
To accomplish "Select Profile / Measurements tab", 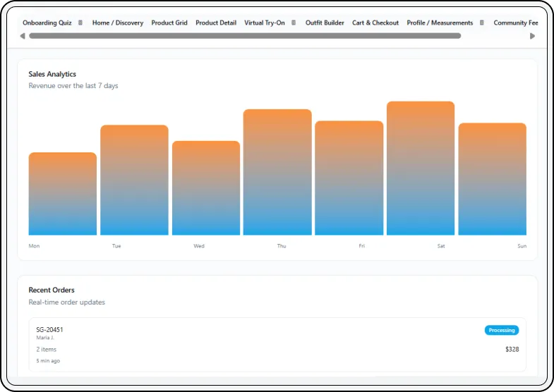I will click(440, 23).
